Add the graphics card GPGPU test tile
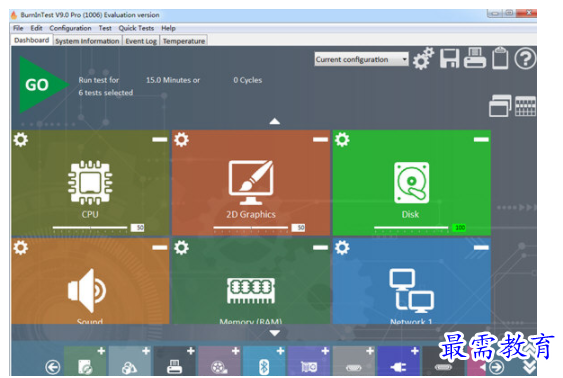 coord(309,361)
